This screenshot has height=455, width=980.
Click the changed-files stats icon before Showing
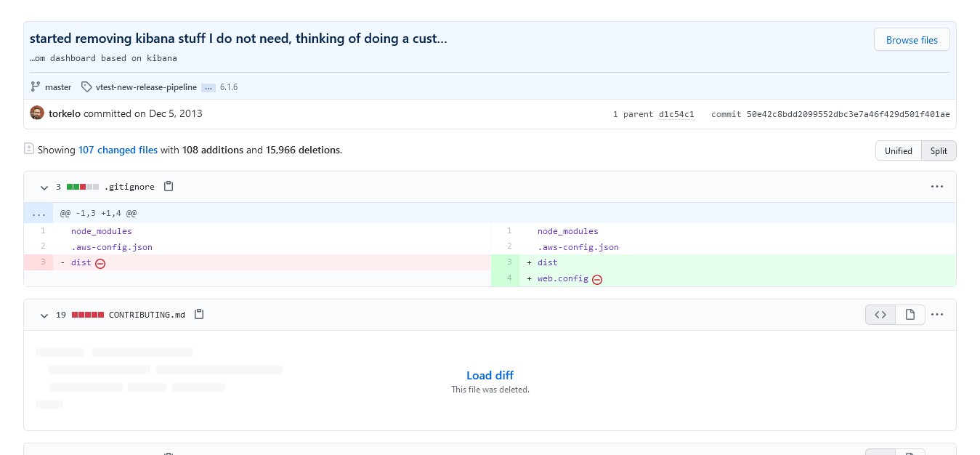[29, 149]
